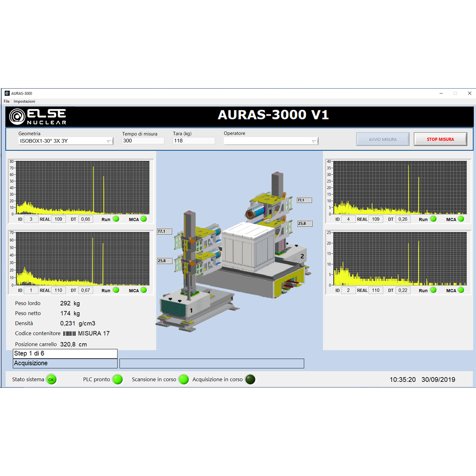Click the Acquisizione progress bar

[212, 363]
